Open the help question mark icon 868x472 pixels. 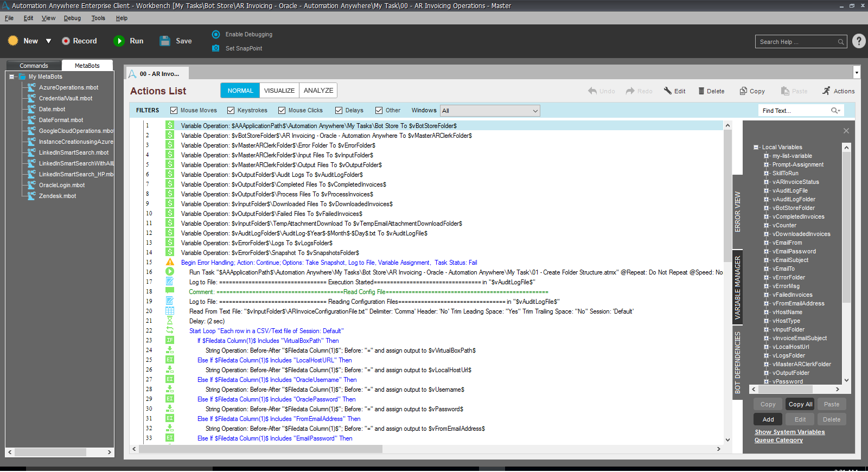[x=859, y=41]
